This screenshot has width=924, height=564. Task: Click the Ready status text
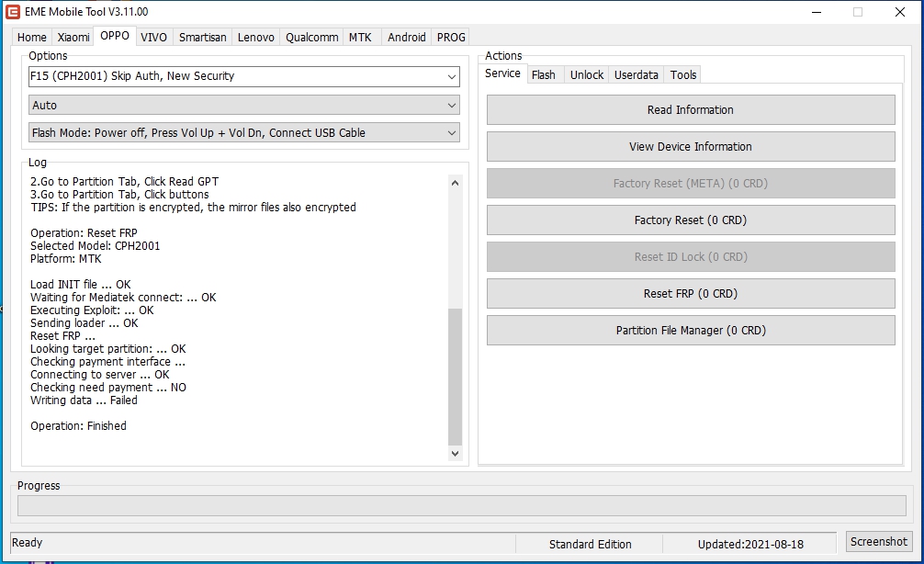(x=28, y=543)
